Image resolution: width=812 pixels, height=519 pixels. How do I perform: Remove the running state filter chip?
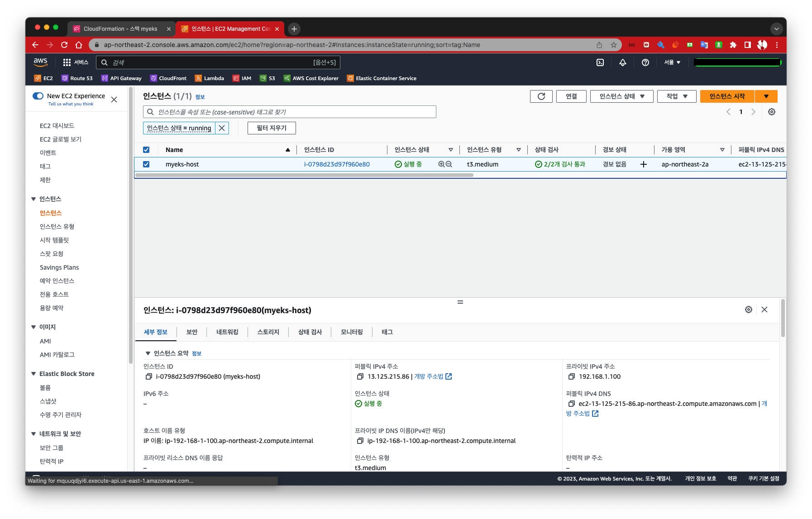(x=222, y=128)
